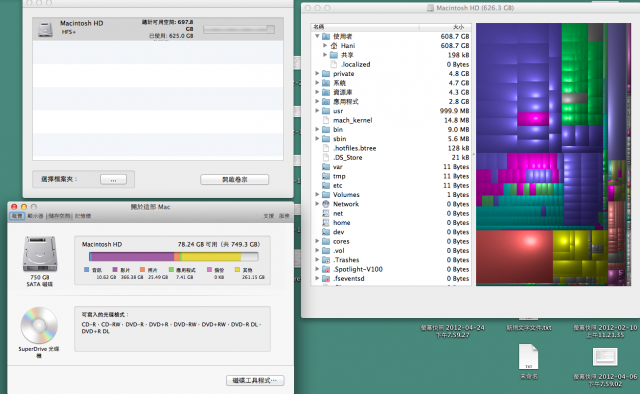This screenshot has height=394, width=640.
Task: Click the Macintosh HD drive icon in the volume list
Action: click(45, 29)
